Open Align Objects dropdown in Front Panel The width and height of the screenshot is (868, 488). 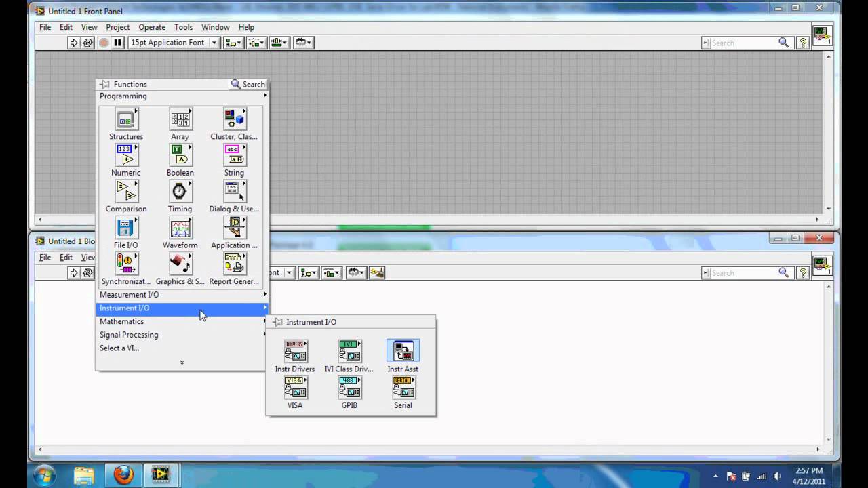click(x=233, y=43)
